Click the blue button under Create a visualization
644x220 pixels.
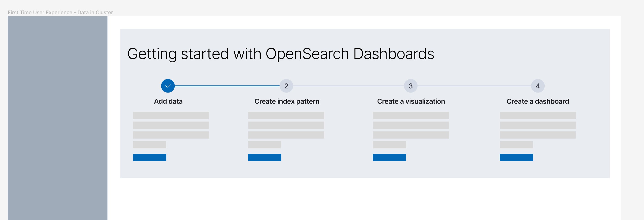(389, 158)
